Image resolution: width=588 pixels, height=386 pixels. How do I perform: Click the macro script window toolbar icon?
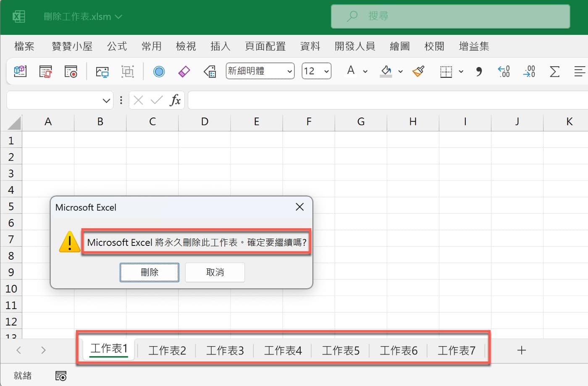click(45, 71)
